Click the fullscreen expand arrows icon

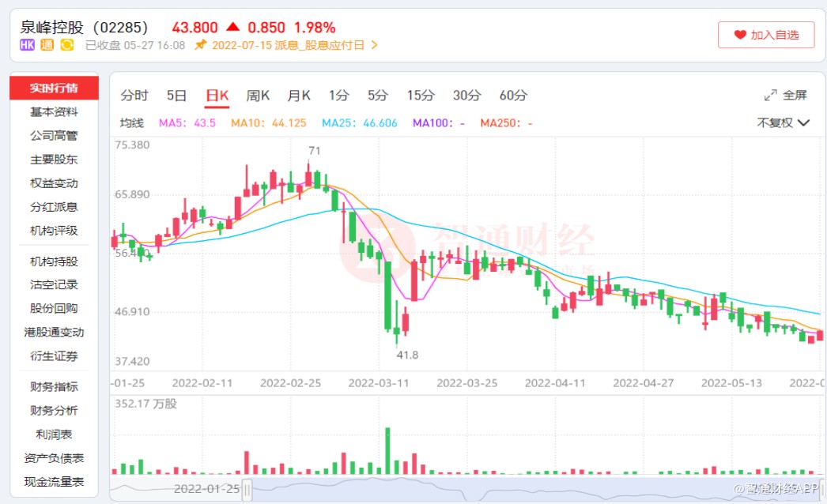pos(770,96)
